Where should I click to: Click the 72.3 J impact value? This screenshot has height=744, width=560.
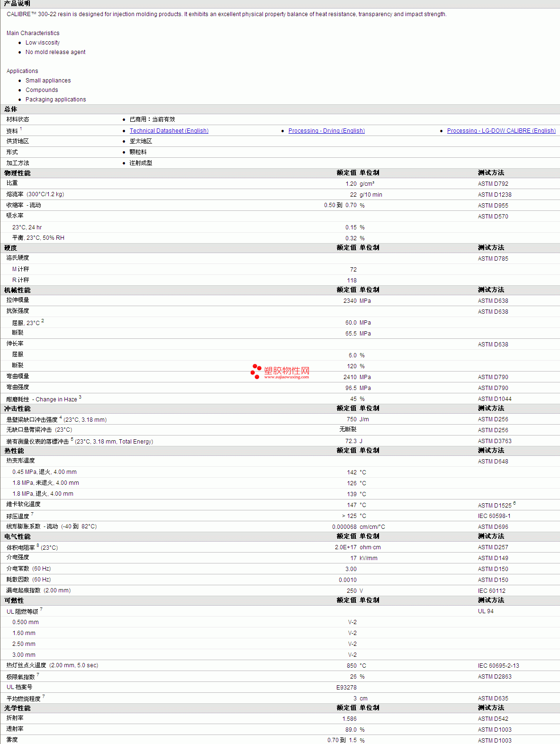(354, 441)
